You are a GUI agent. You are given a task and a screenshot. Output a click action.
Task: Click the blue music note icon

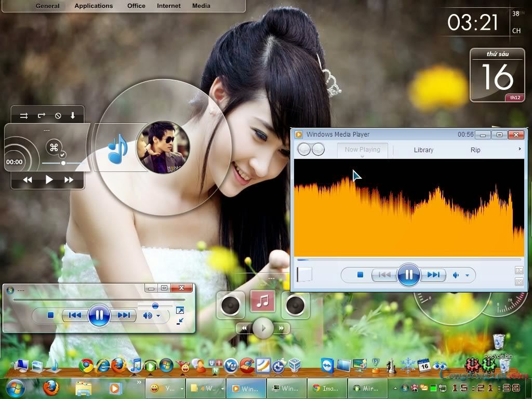(117, 149)
